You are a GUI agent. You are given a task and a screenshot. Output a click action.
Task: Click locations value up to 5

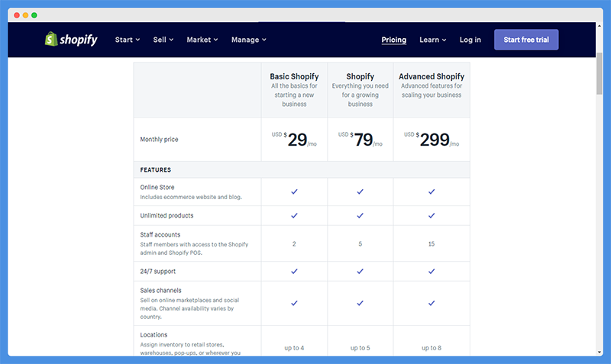(x=360, y=348)
